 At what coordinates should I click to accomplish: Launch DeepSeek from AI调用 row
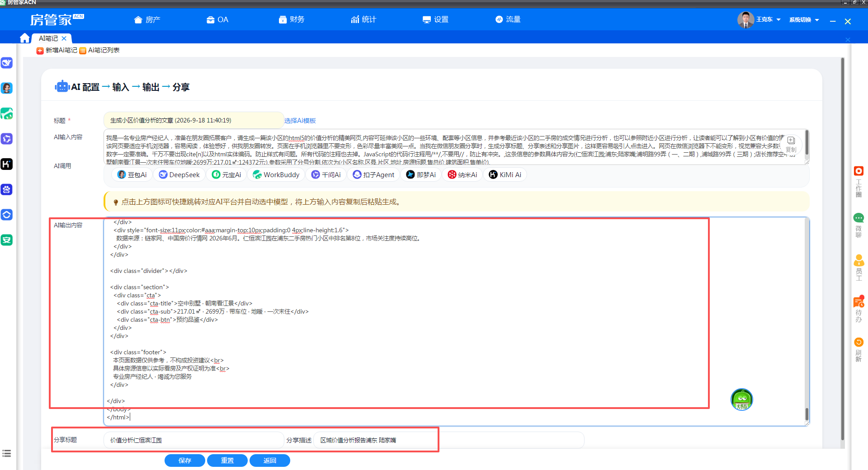pyautogui.click(x=179, y=175)
